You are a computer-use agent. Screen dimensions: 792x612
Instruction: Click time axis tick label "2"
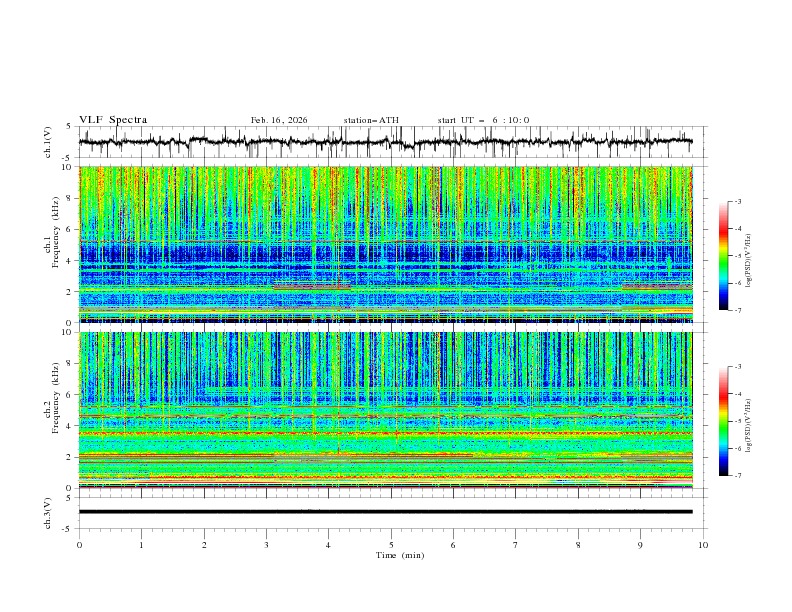tap(204, 545)
